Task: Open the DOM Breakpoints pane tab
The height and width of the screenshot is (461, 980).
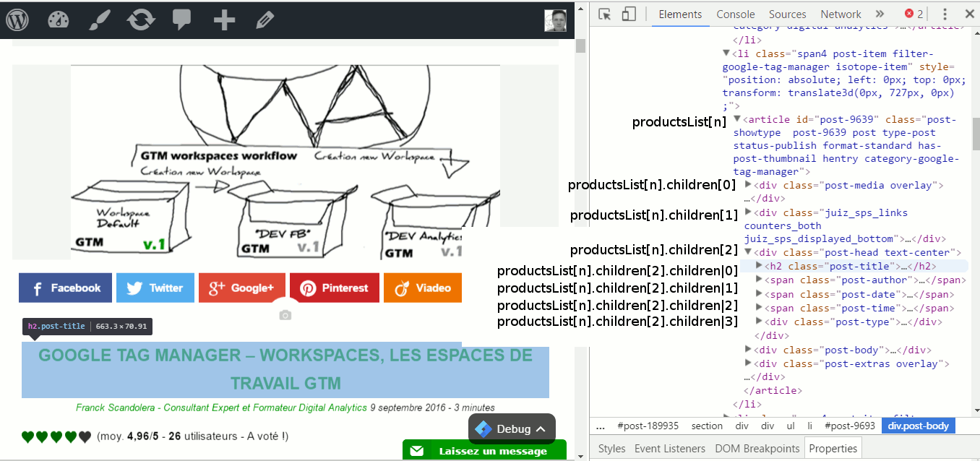Action: pos(757,448)
